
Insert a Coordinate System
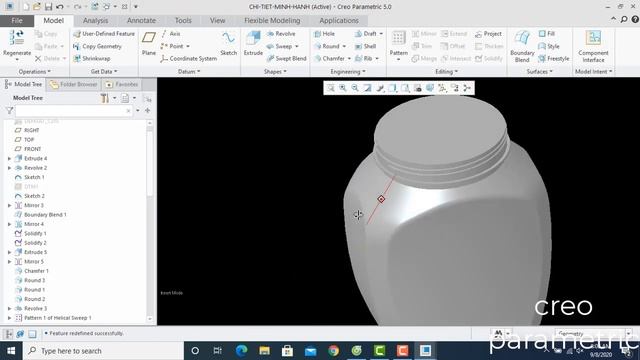click(x=188, y=59)
